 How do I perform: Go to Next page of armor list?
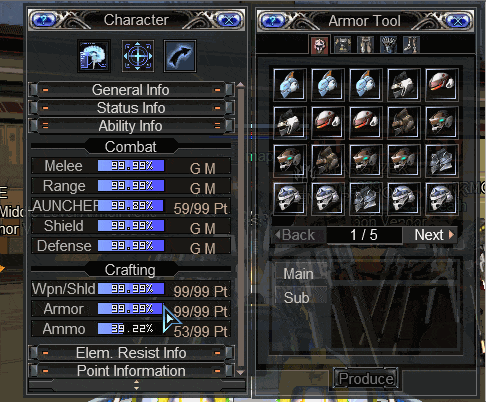coord(431,235)
